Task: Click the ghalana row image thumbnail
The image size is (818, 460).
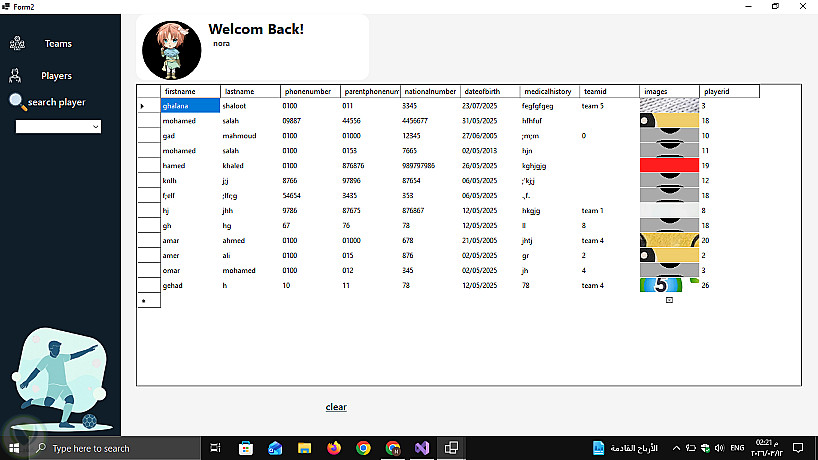Action: pos(669,105)
